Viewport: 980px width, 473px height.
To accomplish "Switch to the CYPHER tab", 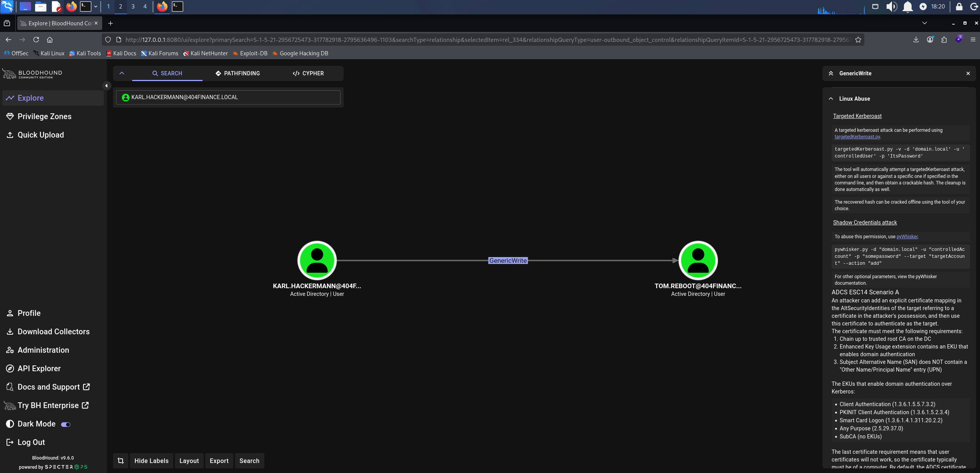I will click(x=308, y=73).
